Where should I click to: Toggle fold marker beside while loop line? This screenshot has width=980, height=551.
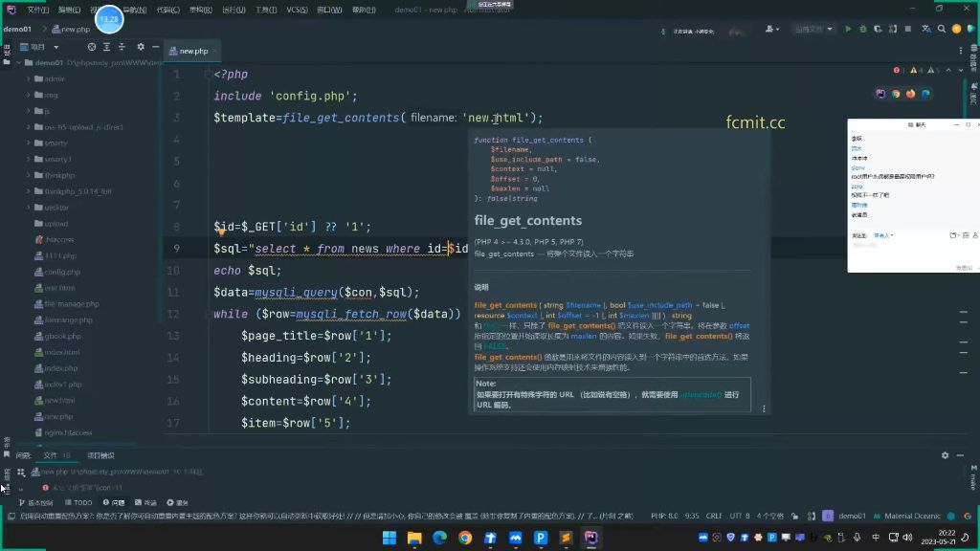coord(208,314)
